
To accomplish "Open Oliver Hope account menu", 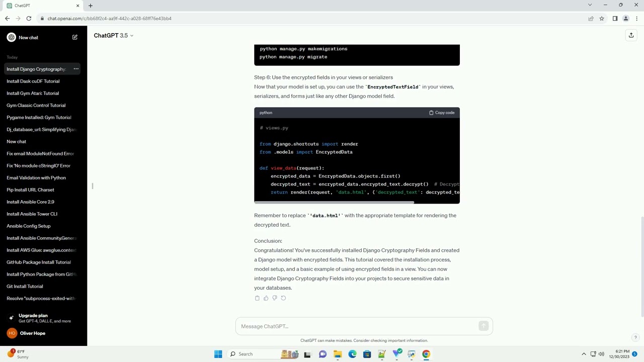I will coord(43,333).
